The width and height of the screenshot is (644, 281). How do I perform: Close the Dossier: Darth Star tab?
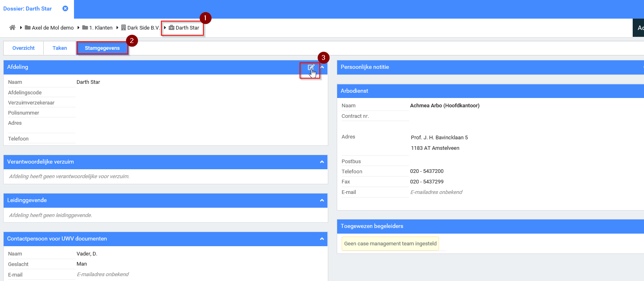click(x=65, y=9)
